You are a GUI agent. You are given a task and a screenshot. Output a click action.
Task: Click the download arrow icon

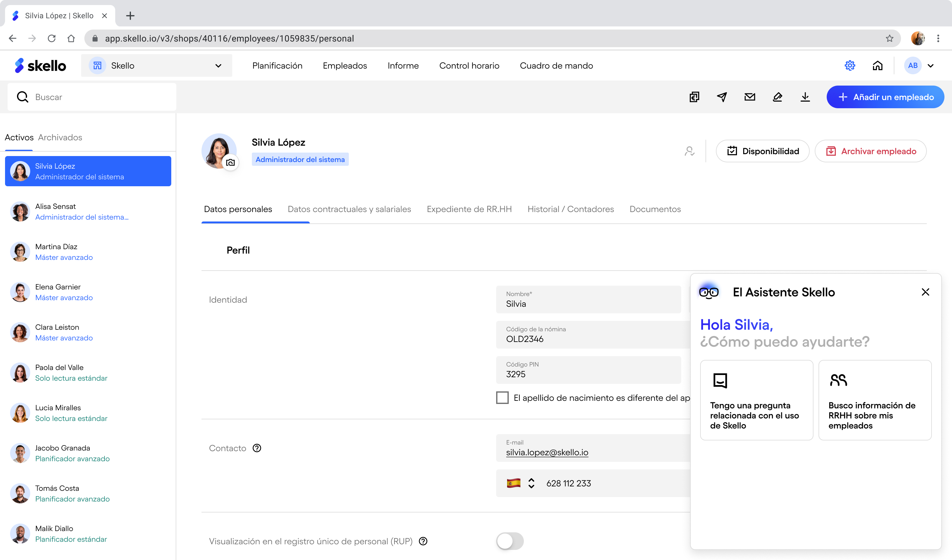805,97
